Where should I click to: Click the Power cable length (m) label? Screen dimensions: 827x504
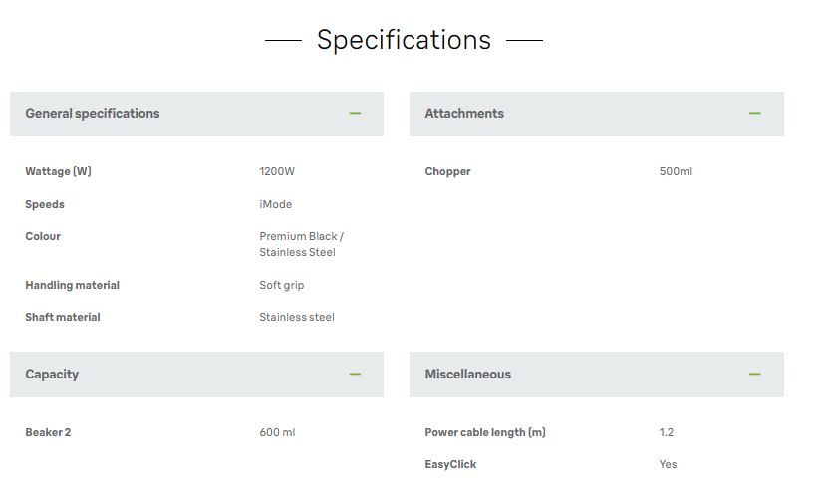click(485, 432)
